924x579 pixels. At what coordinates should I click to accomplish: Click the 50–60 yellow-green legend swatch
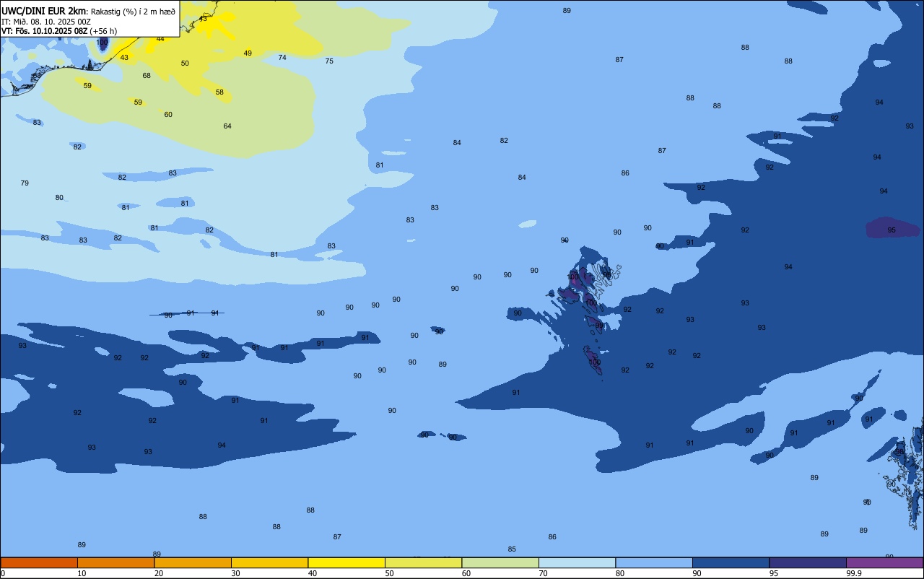point(423,562)
